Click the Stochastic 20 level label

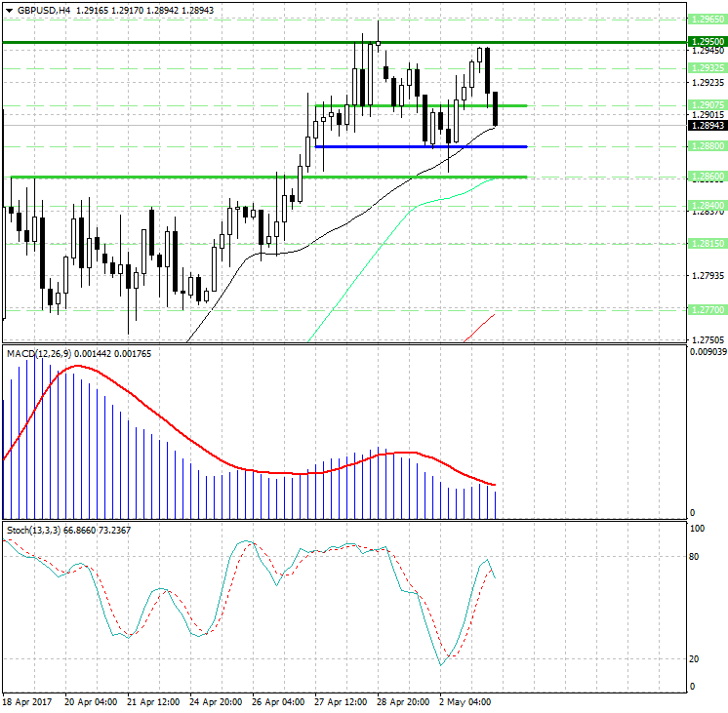[694, 659]
